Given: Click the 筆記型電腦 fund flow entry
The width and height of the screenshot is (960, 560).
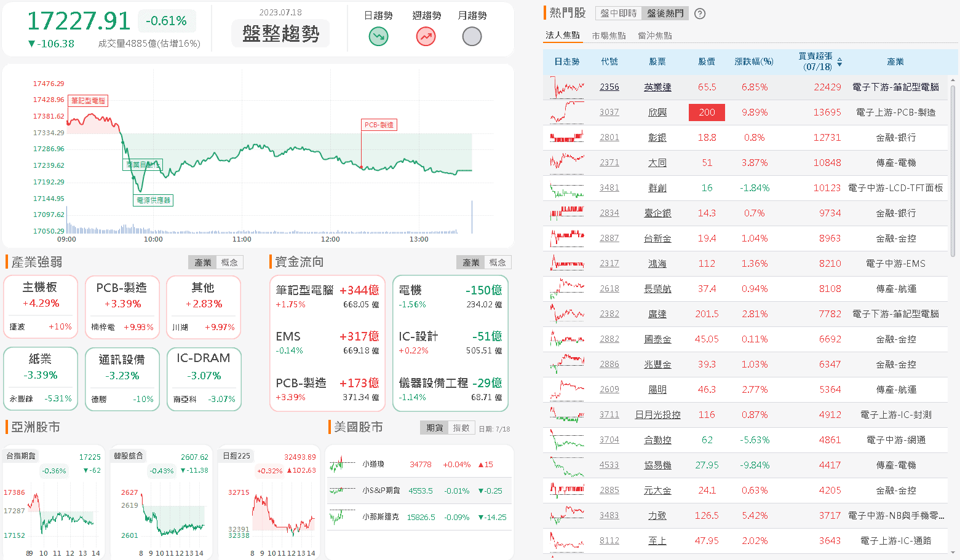Looking at the screenshot, I should tap(327, 296).
